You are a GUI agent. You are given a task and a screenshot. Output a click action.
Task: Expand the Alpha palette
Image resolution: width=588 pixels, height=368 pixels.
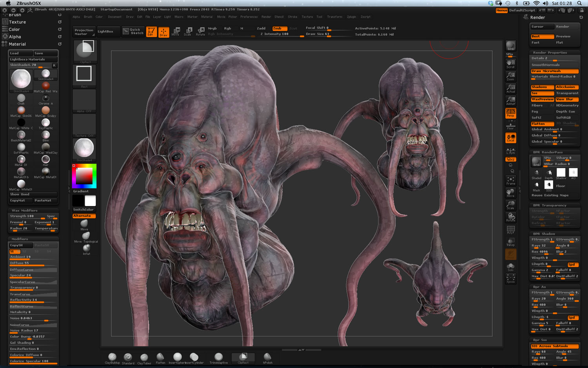coord(15,37)
